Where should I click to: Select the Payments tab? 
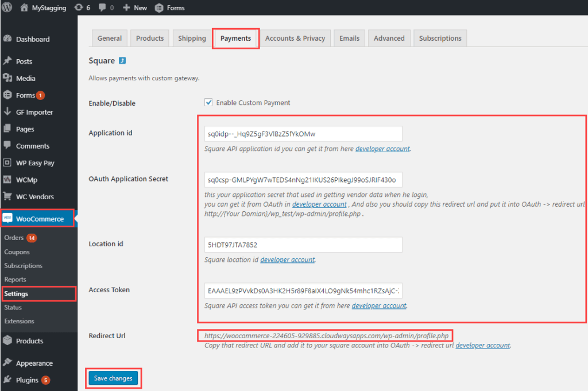(235, 38)
